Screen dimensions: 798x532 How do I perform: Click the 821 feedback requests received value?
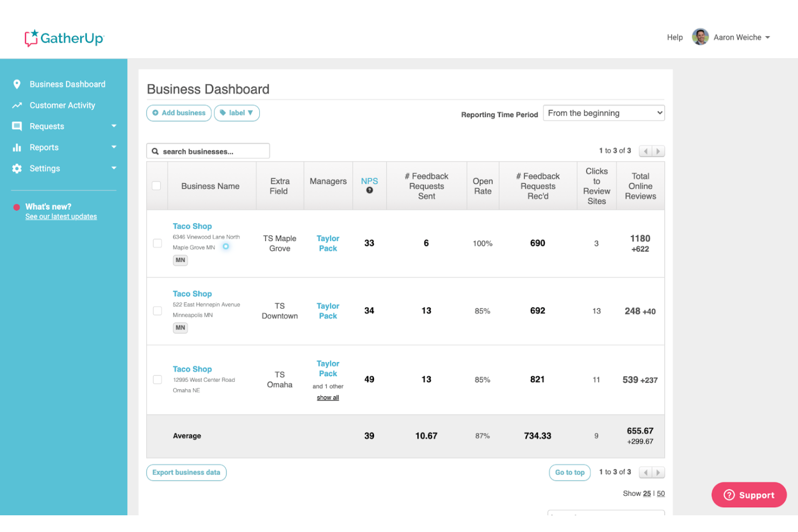tap(537, 379)
